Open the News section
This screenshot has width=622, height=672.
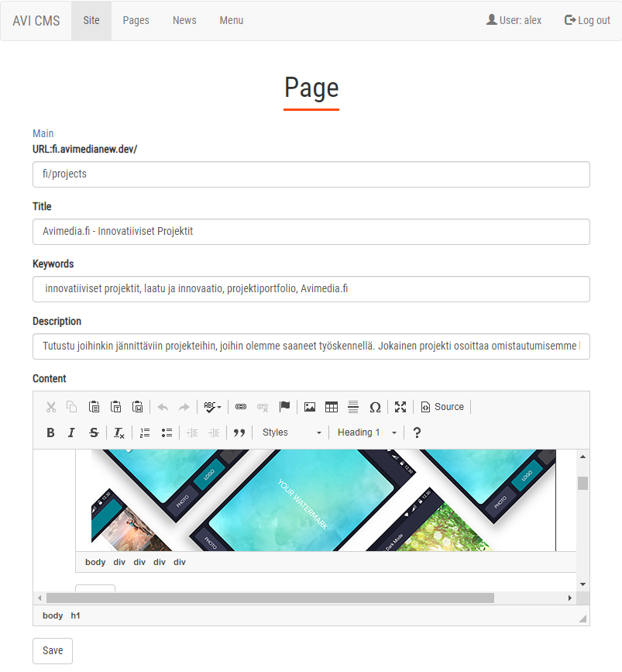click(184, 20)
